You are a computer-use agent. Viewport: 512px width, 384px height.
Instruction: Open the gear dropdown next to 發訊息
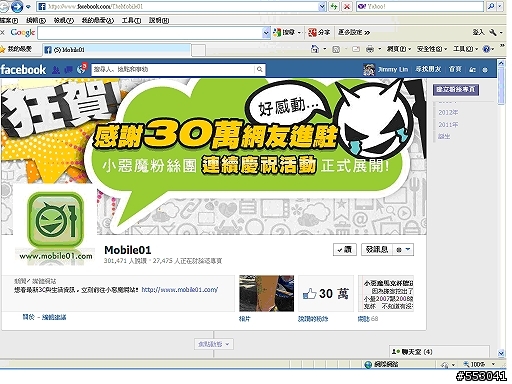(403, 249)
